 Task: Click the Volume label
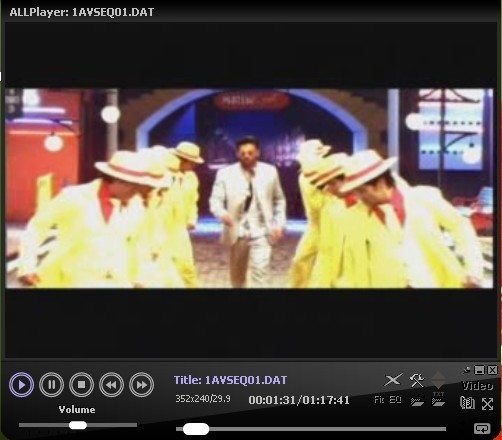(x=77, y=410)
